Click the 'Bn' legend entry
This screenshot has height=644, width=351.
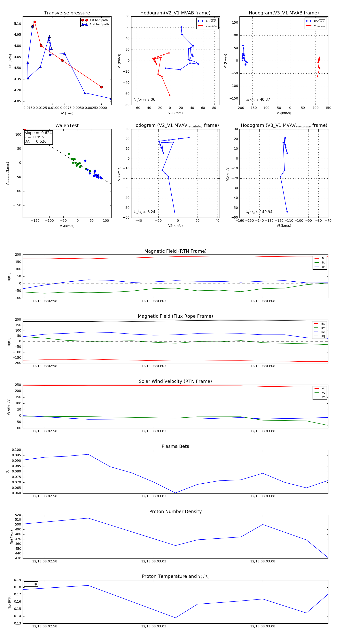[x=320, y=267]
